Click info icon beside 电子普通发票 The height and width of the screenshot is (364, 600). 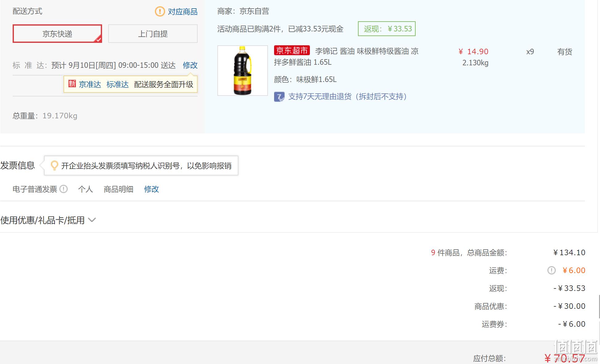pos(64,189)
